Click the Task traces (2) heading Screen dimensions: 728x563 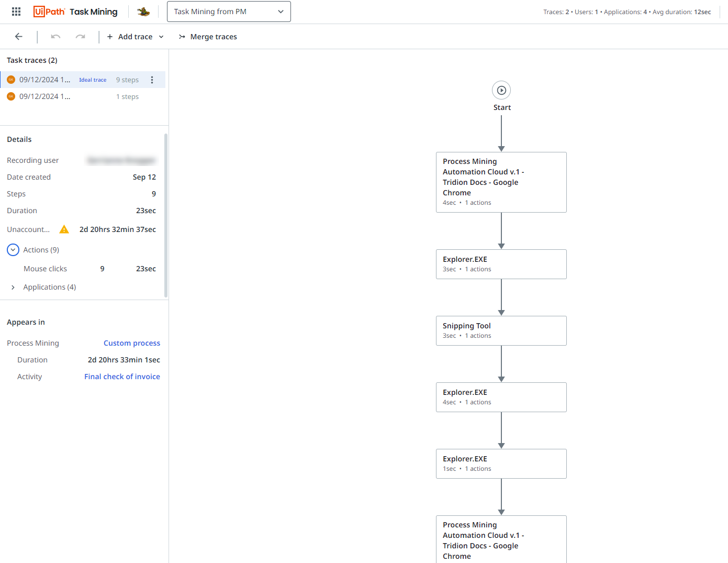tap(32, 60)
